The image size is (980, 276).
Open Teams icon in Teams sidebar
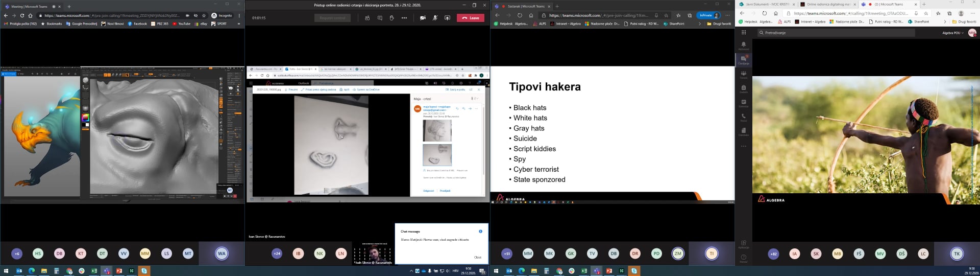click(x=743, y=74)
